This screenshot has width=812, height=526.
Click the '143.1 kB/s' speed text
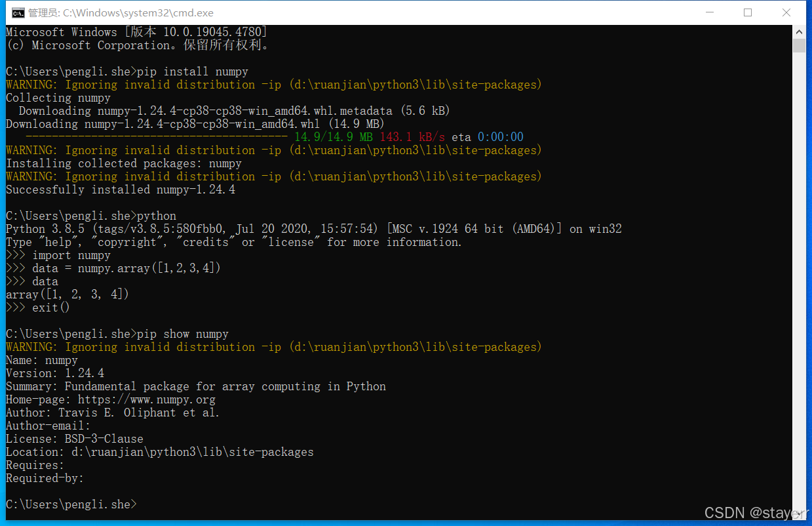[x=412, y=137]
